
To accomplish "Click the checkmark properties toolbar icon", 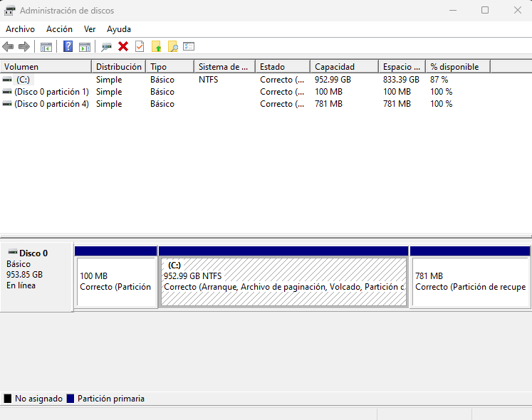I will coord(140,46).
